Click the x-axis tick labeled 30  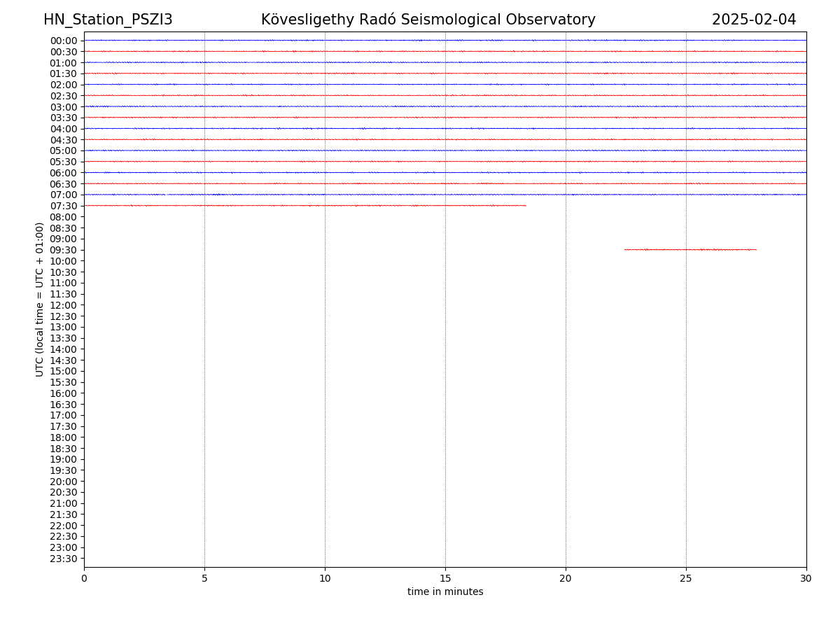806,578
